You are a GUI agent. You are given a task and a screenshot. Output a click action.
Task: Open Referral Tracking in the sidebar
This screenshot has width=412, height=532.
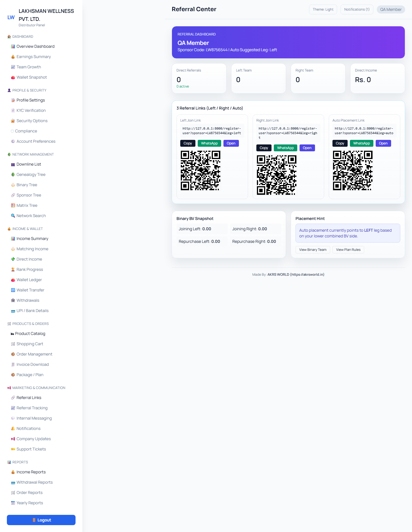coord(32,408)
